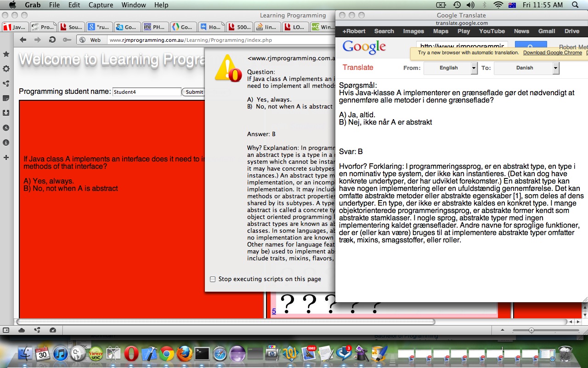Image resolution: width=588 pixels, height=368 pixels.
Task: Open Google Chrome from the Dock
Action: click(x=166, y=354)
